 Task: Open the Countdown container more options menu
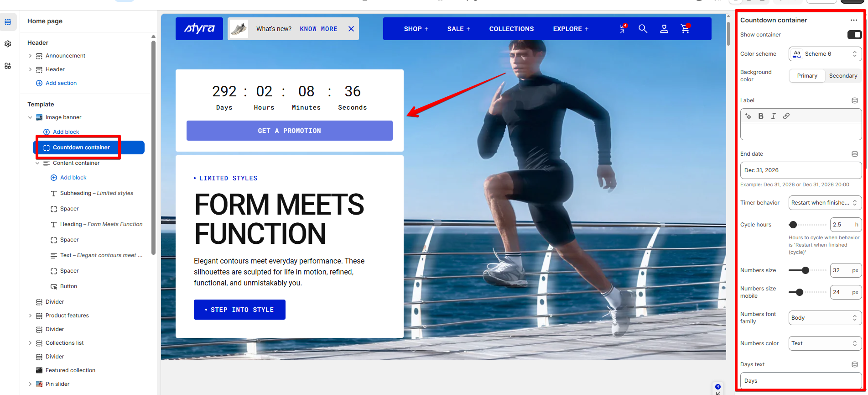pyautogui.click(x=853, y=20)
